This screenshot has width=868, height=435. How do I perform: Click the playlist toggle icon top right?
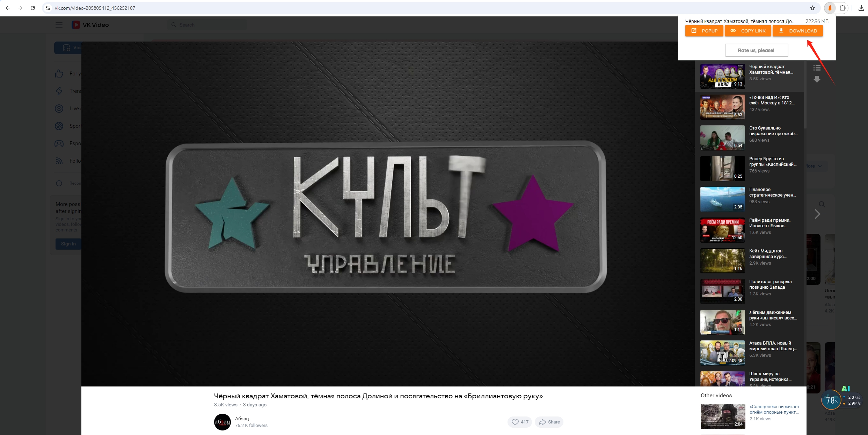pyautogui.click(x=816, y=68)
